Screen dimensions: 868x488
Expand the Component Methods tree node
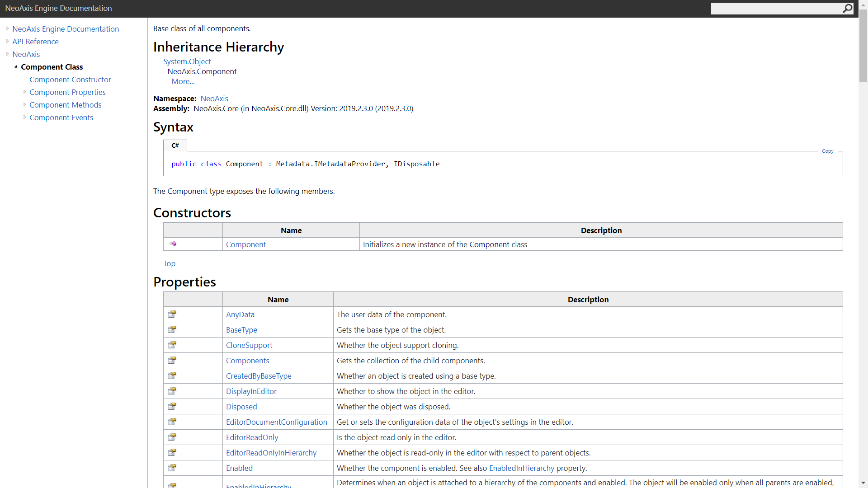tap(24, 104)
